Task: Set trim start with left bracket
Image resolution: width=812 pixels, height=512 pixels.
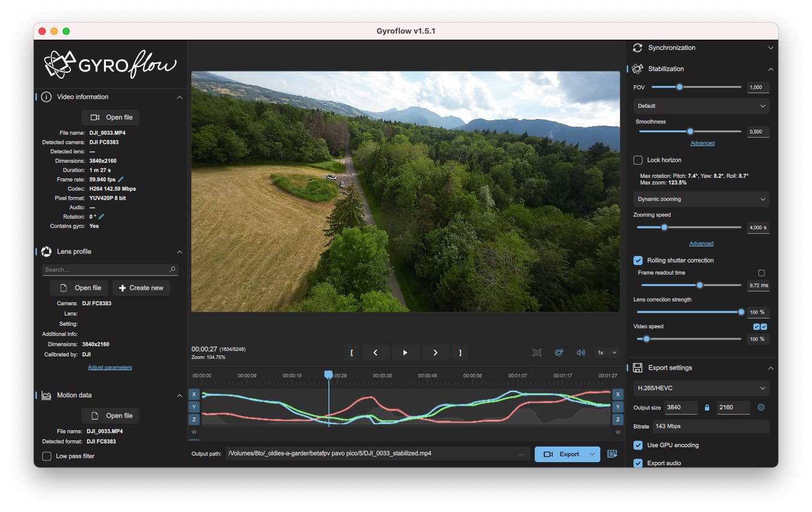Action: click(x=351, y=353)
